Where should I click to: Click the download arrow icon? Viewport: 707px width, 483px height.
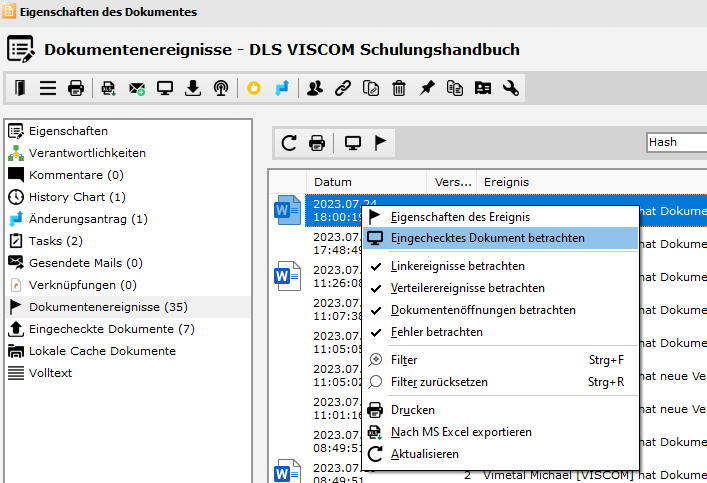[193, 87]
